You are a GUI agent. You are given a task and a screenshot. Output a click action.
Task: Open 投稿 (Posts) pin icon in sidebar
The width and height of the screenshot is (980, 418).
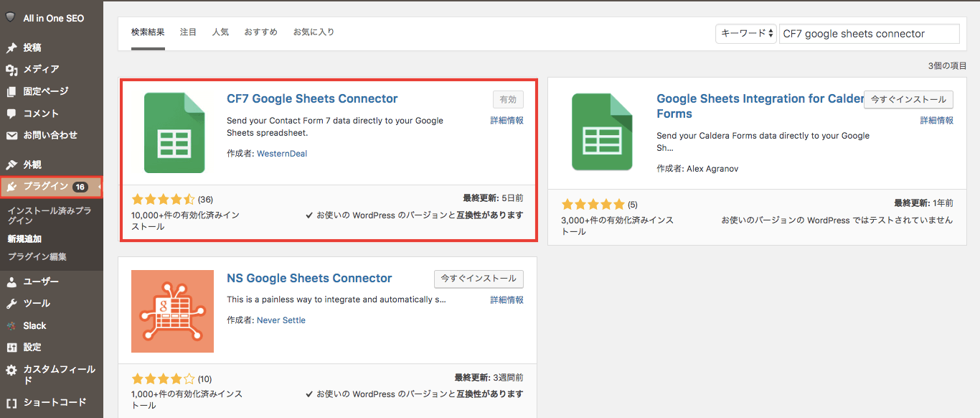click(11, 48)
